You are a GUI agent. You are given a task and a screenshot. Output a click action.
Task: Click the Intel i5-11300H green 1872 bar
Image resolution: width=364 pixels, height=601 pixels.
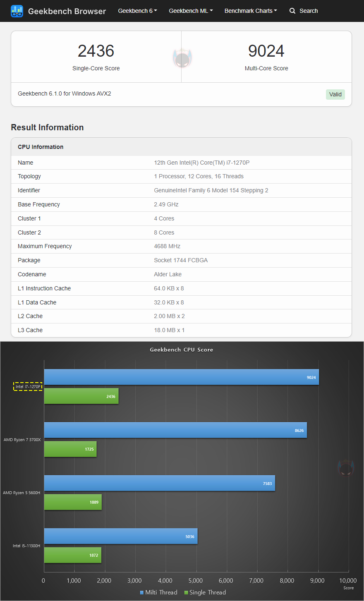(73, 555)
